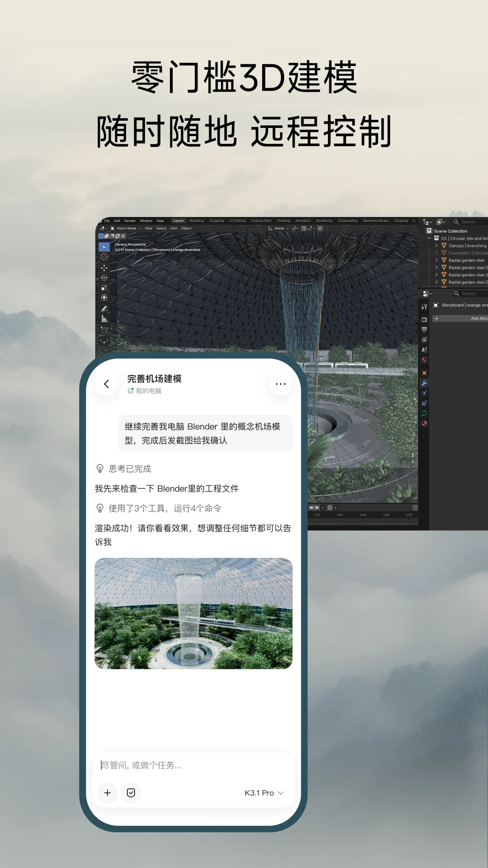
Task: Switch to the Modeling workspace tab
Action: [x=197, y=221]
